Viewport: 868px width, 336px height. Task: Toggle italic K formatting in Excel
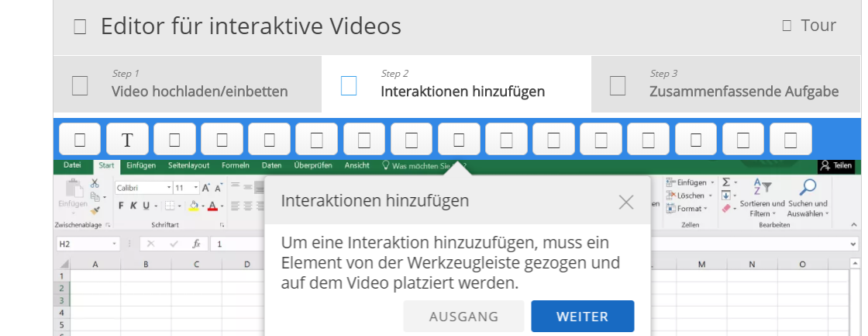133,206
